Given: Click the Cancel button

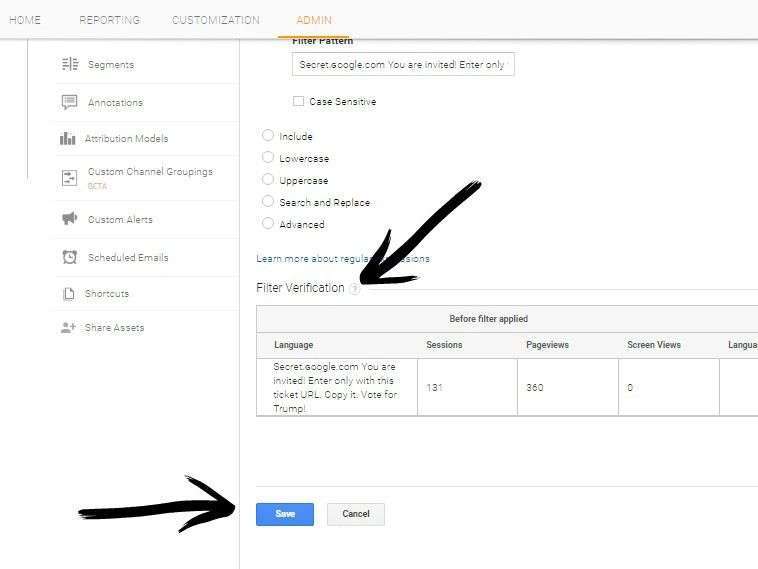Looking at the screenshot, I should click(x=356, y=514).
